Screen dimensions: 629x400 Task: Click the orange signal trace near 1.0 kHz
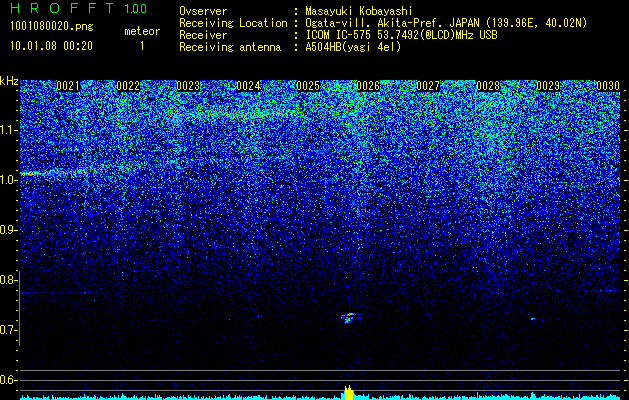click(34, 174)
